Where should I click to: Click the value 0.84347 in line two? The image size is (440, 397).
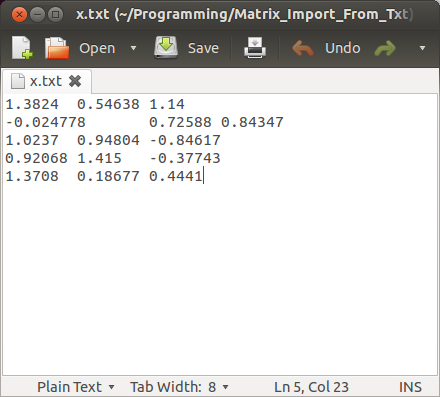click(x=252, y=122)
